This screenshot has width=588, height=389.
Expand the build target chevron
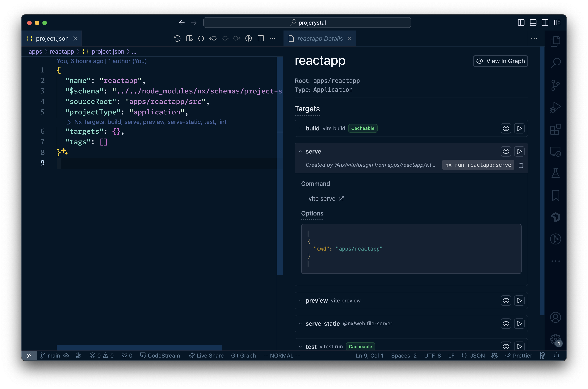(300, 128)
